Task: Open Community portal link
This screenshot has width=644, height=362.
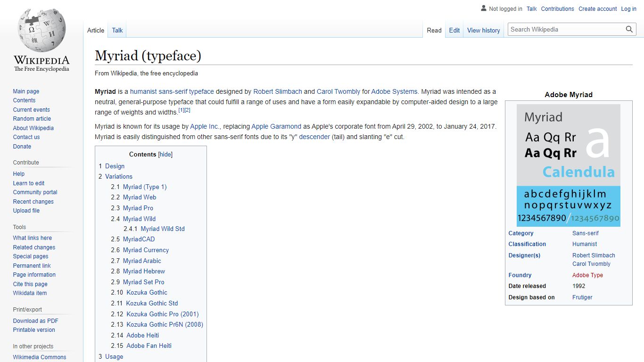Action: click(35, 192)
